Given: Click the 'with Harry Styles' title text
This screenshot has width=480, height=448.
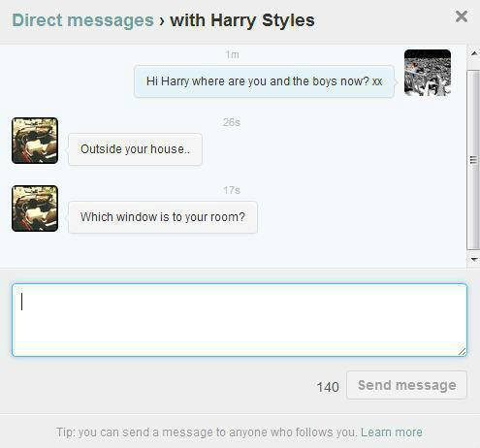Looking at the screenshot, I should (x=242, y=20).
